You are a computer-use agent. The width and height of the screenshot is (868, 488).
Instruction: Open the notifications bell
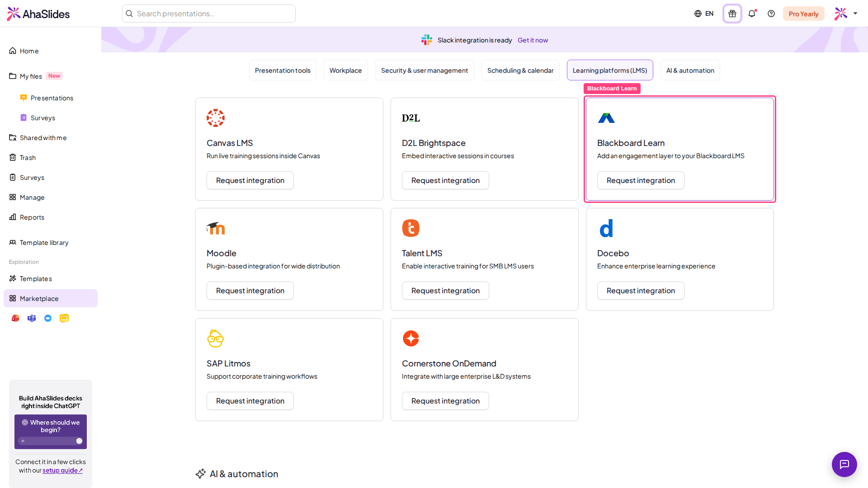(x=752, y=14)
